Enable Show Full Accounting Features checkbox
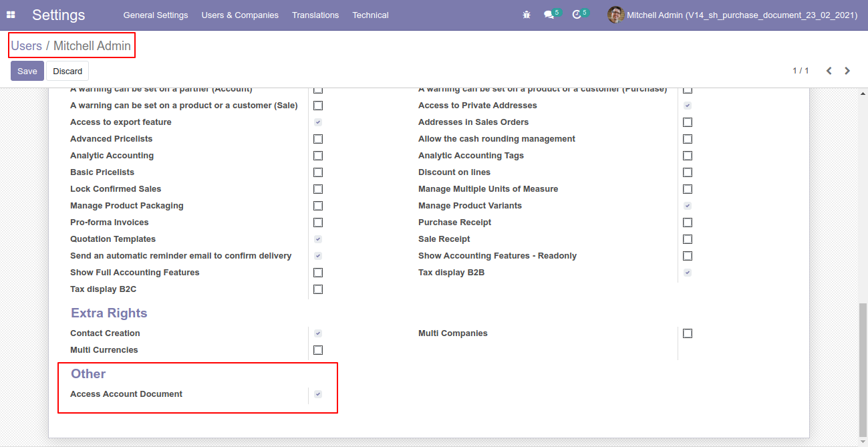 tap(318, 273)
